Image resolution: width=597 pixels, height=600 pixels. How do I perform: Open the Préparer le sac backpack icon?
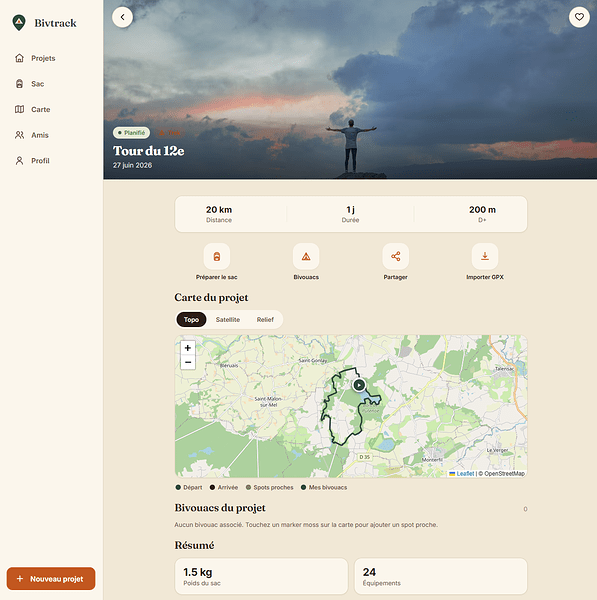click(x=217, y=256)
